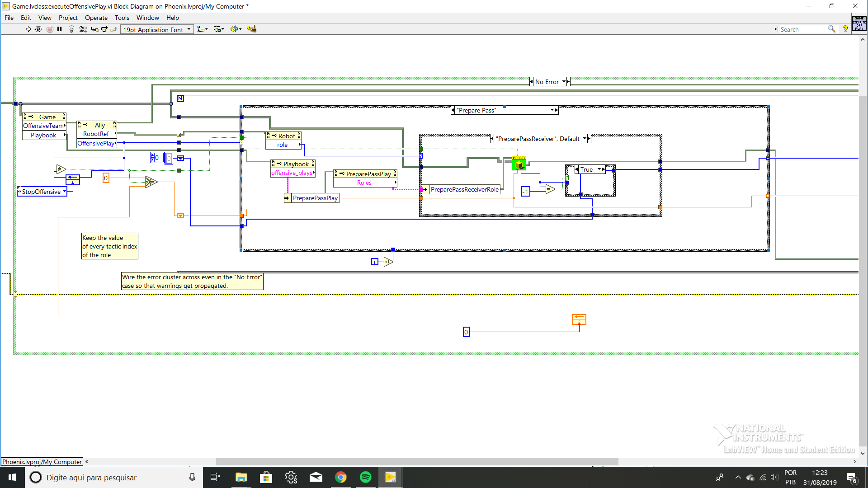Screen dimensions: 868x488
Task: Open Context Help question mark
Action: point(845,29)
